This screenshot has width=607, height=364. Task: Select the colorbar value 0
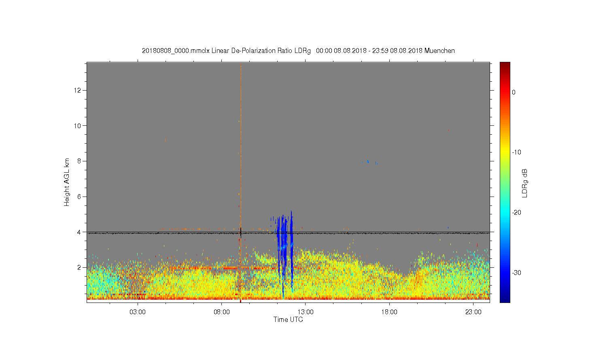(x=514, y=92)
